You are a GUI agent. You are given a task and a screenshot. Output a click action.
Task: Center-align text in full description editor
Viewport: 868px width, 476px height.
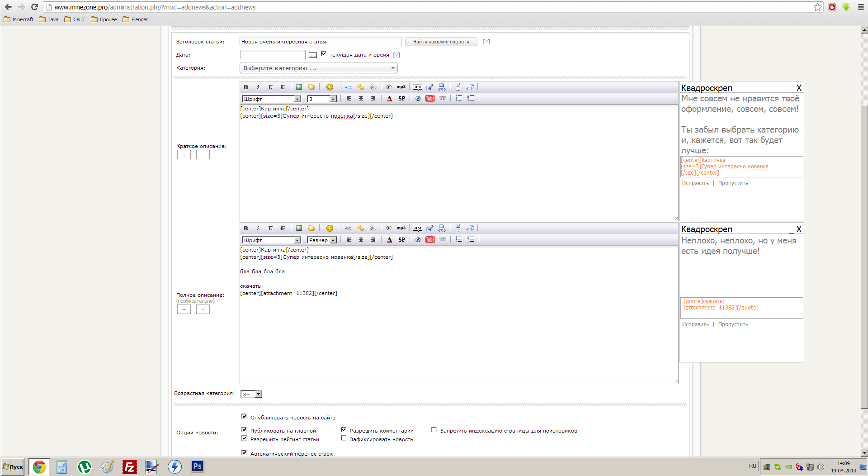(x=361, y=240)
